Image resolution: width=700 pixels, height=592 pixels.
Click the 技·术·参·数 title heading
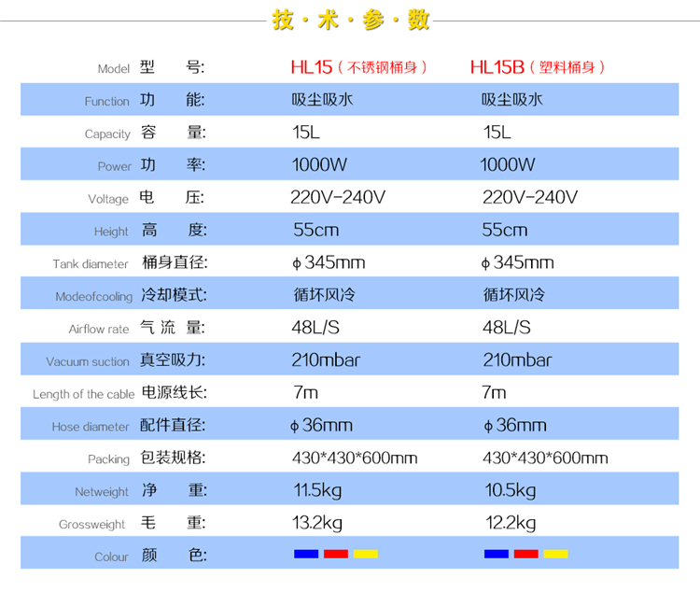pos(350,21)
